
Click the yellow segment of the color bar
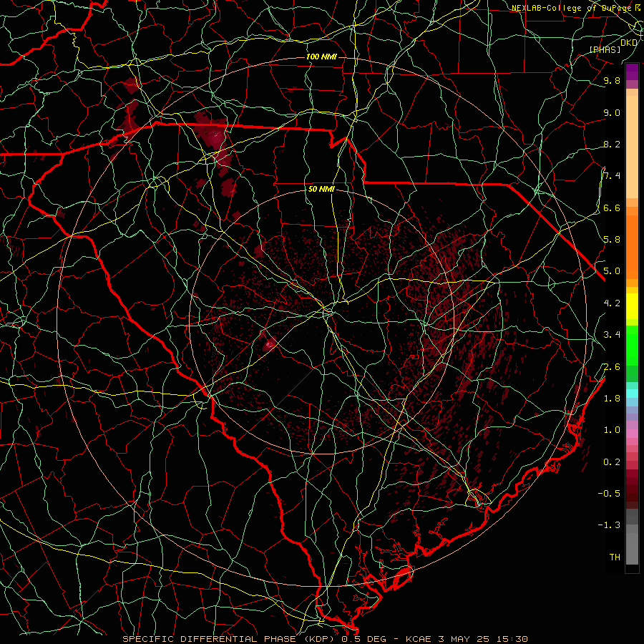tap(632, 306)
